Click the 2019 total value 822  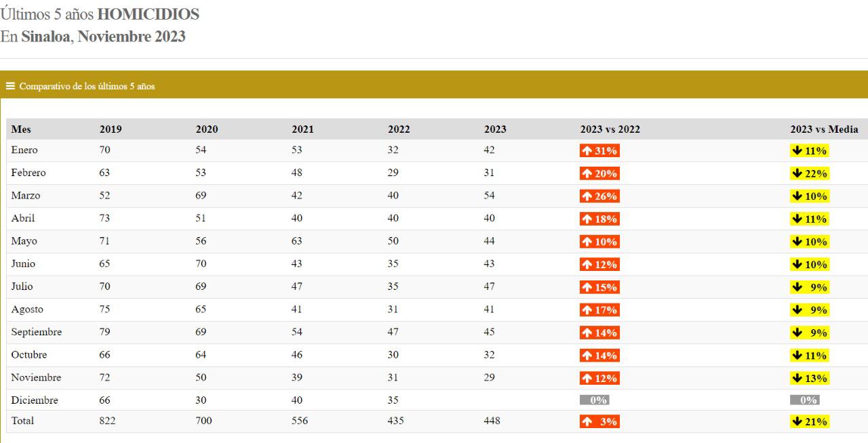pyautogui.click(x=107, y=421)
